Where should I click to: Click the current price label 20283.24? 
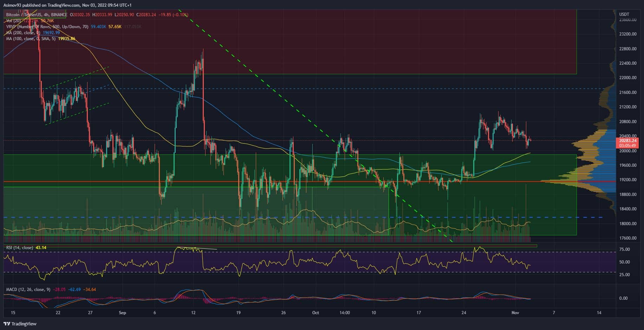coord(627,141)
